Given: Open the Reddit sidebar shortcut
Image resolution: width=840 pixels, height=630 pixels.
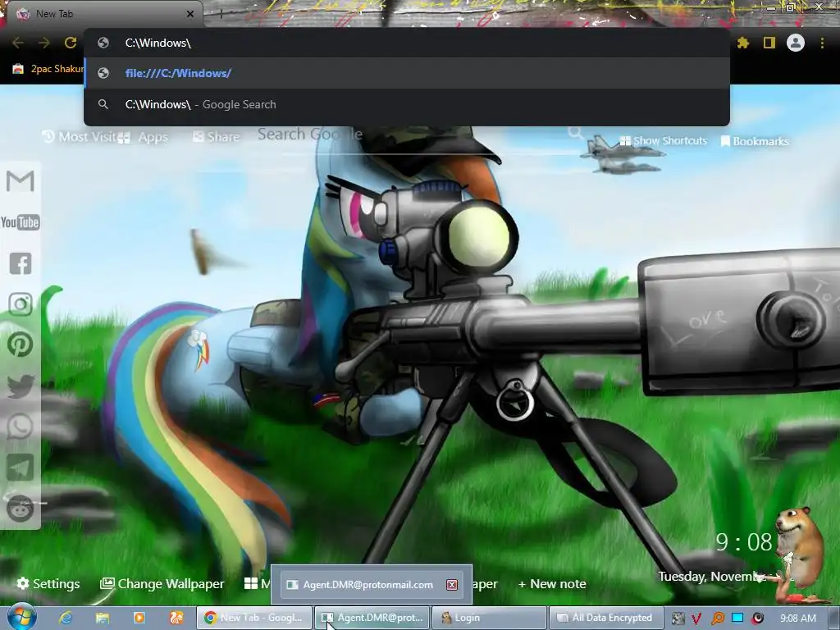Looking at the screenshot, I should pos(21,509).
